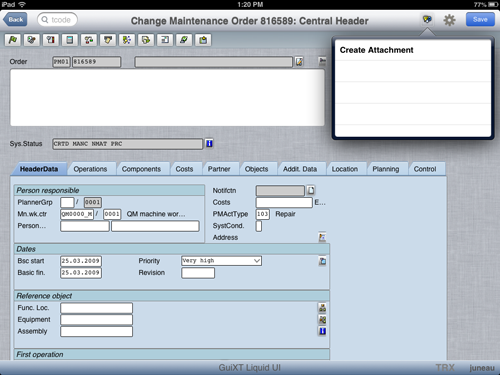Image resolution: width=500 pixels, height=375 pixels.
Task: Click plant field 0001 beside Mn.wk.ctr
Action: click(x=112, y=214)
